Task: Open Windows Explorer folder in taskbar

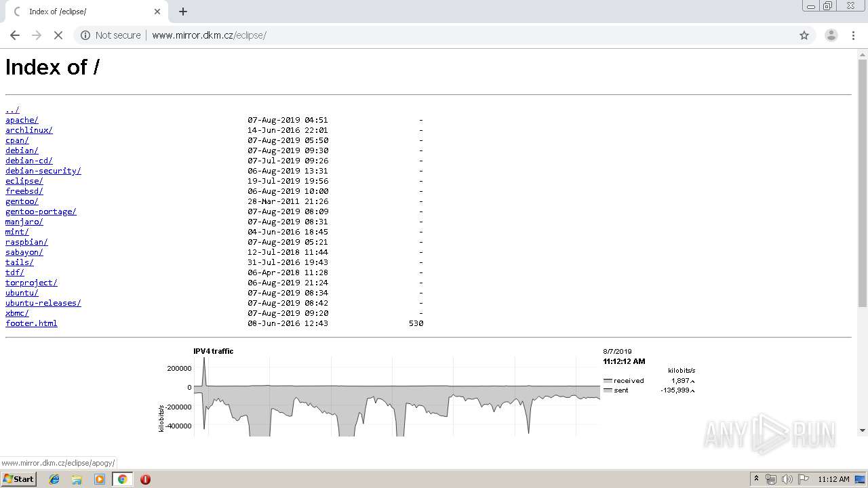Action: pos(77,479)
